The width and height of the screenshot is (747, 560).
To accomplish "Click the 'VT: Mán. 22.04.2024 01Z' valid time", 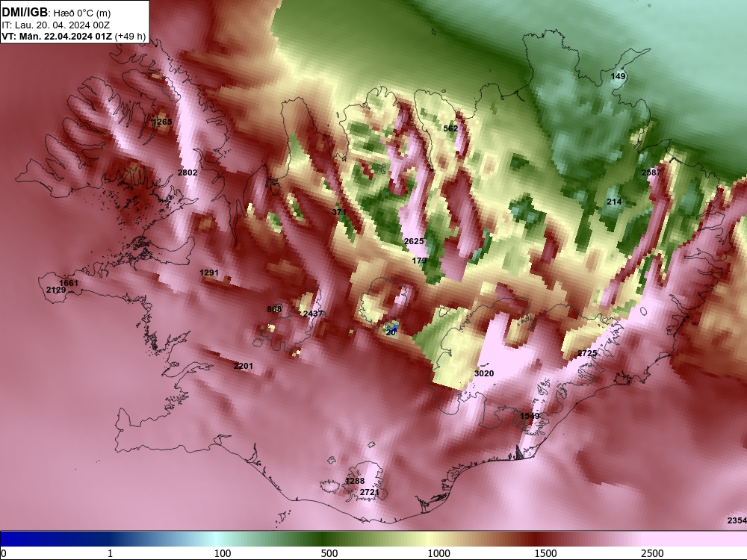I will pyautogui.click(x=57, y=37).
